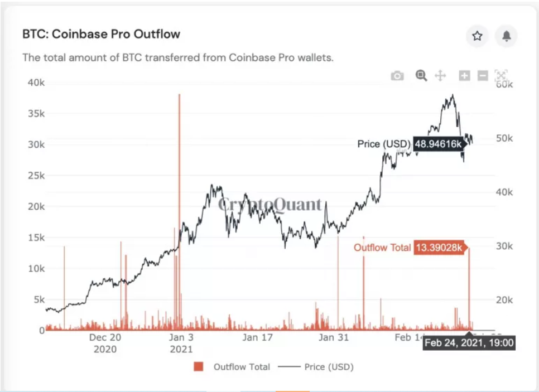Toggle the Price (USD) tooltip label
This screenshot has width=539, height=392.
click(384, 144)
